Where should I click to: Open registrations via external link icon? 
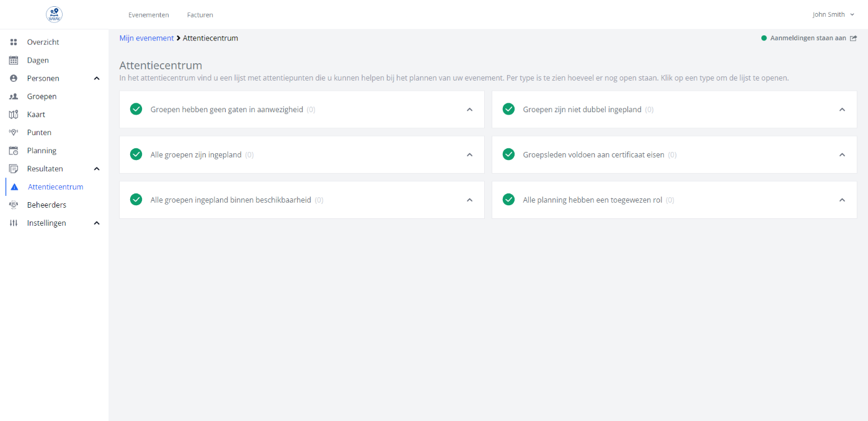click(853, 38)
